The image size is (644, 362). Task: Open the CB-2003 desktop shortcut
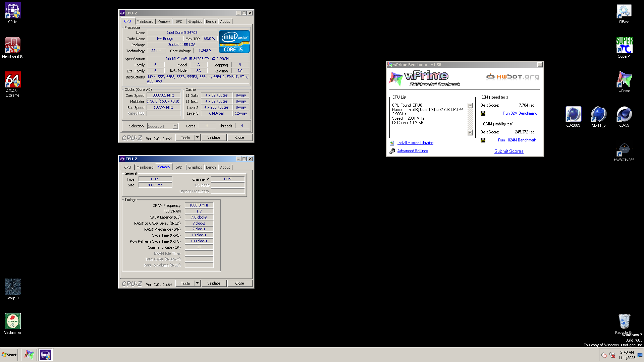coord(573,117)
